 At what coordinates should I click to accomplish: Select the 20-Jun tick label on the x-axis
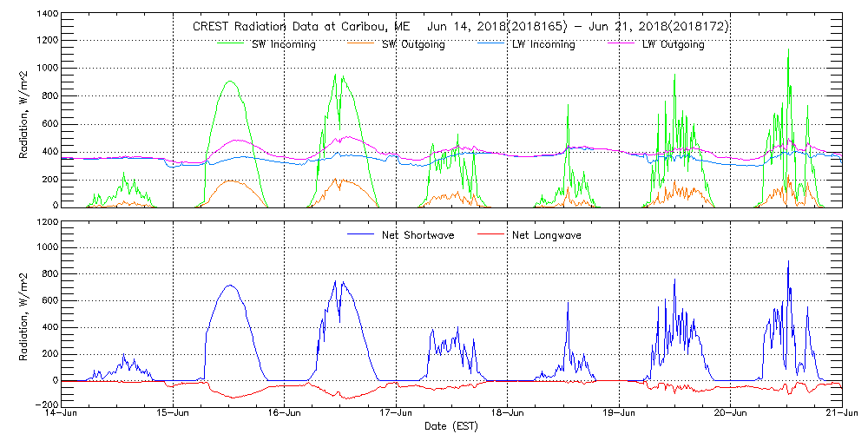731,413
